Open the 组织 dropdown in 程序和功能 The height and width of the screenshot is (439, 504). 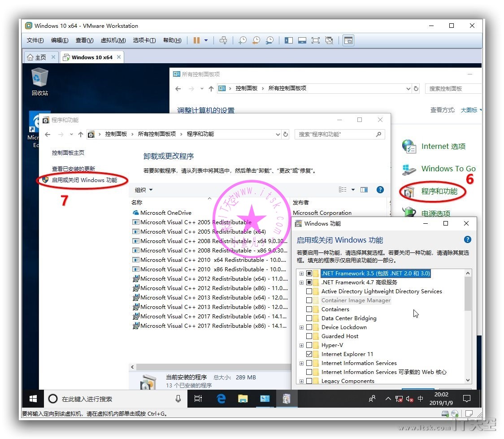(143, 190)
